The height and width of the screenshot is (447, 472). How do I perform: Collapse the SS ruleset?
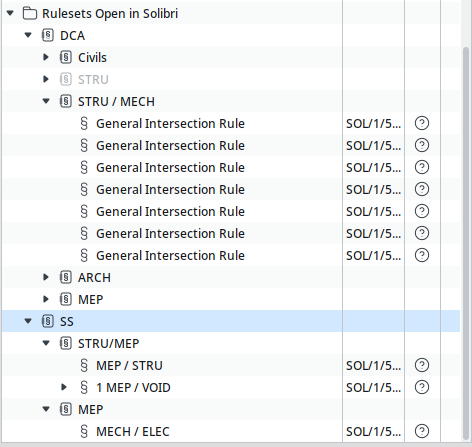tap(28, 321)
